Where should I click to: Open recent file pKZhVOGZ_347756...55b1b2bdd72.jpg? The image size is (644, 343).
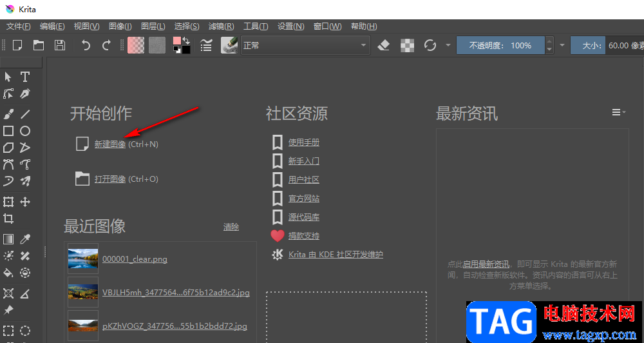(x=175, y=326)
